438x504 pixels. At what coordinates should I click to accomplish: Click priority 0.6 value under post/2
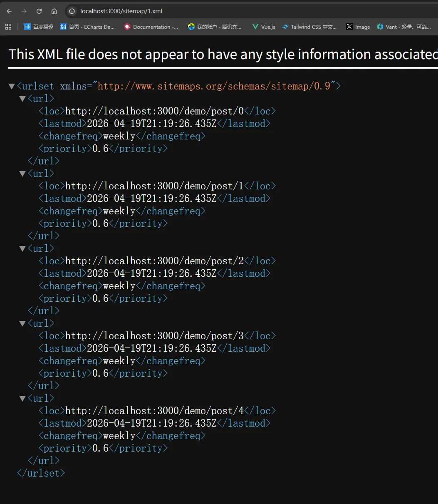coord(100,298)
